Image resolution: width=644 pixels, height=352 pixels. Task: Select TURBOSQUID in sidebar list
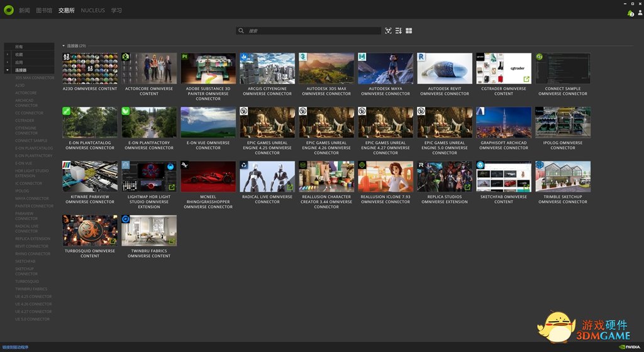27,282
